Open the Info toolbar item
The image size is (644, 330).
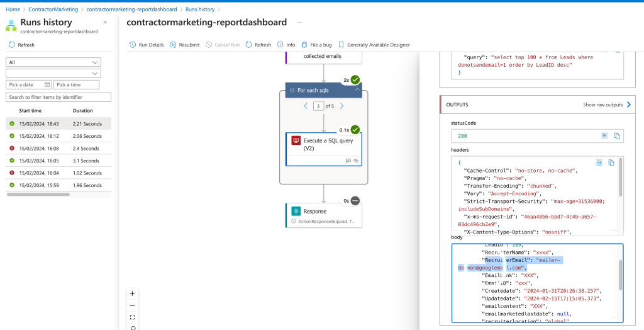pos(286,45)
